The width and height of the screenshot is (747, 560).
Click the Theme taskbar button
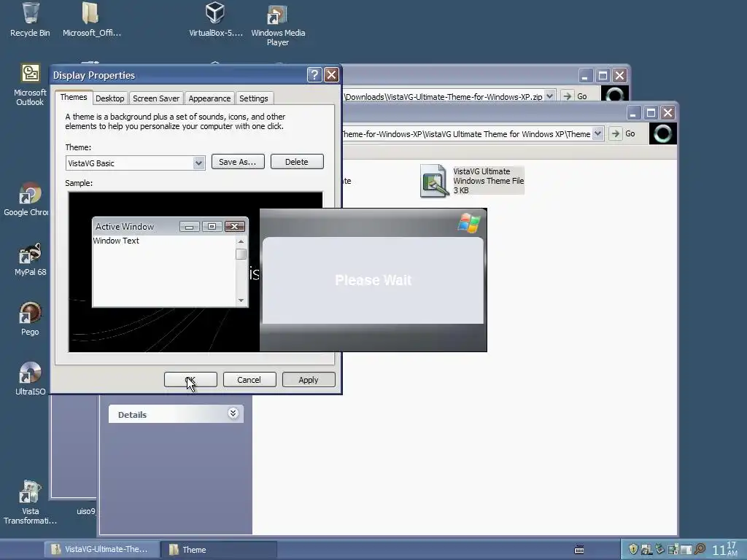tap(219, 550)
